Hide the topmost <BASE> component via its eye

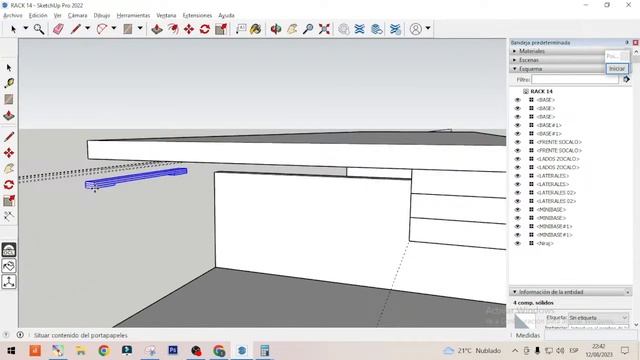(518, 100)
